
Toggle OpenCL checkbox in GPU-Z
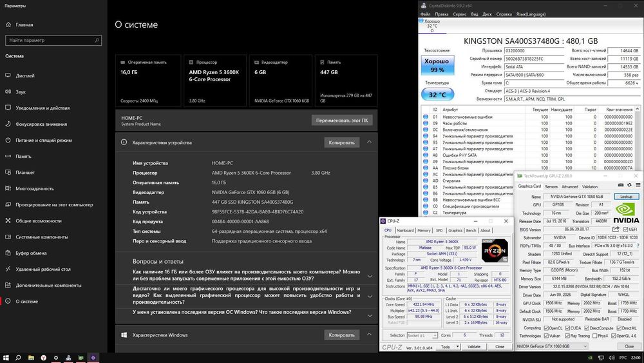coord(546,328)
